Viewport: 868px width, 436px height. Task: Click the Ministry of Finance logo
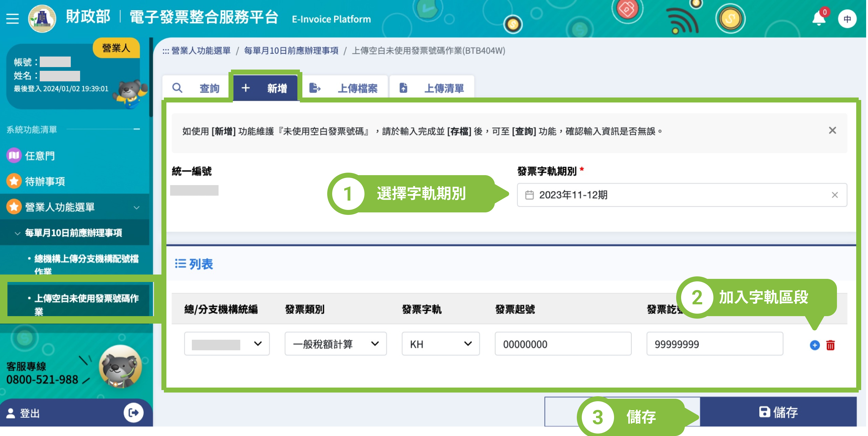click(42, 19)
